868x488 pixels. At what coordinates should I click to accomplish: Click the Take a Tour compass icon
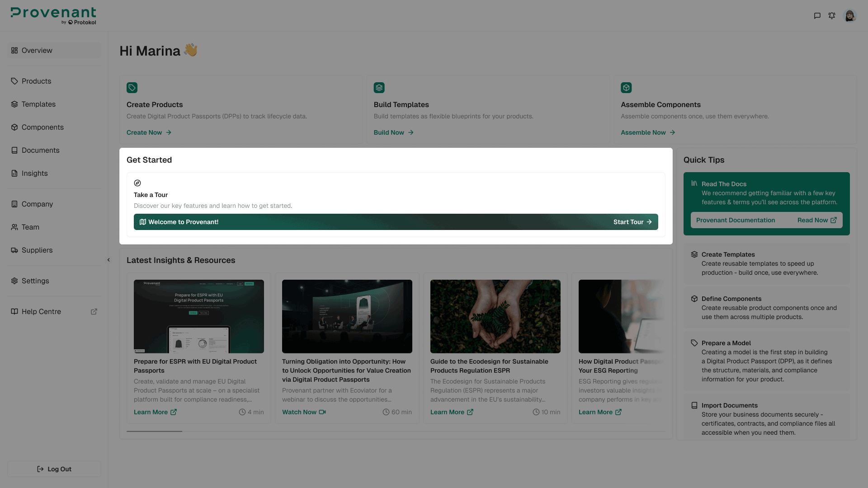[137, 183]
